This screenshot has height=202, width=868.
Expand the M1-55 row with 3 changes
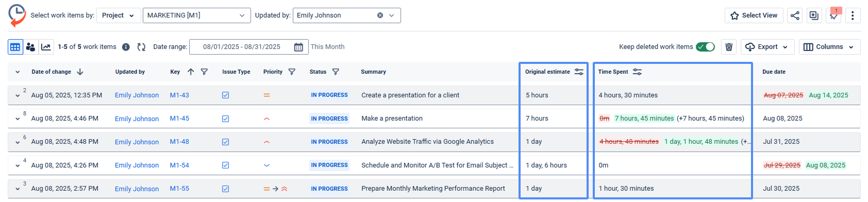pyautogui.click(x=18, y=189)
